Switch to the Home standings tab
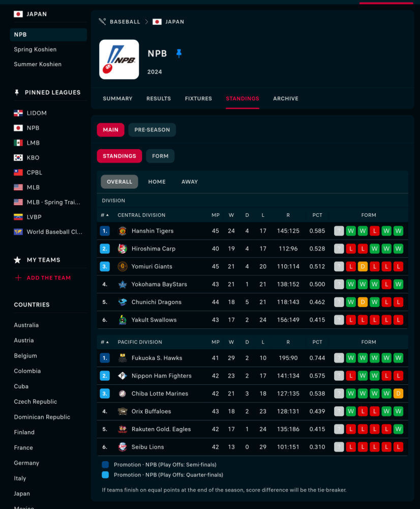Viewport: 420px width, 509px height. coord(157,182)
